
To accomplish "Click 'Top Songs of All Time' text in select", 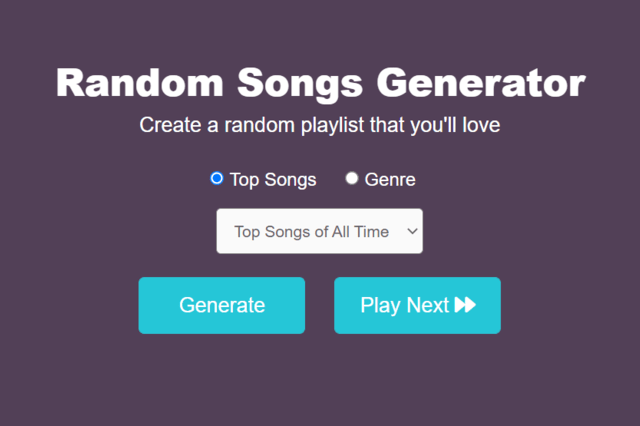I will point(311,231).
